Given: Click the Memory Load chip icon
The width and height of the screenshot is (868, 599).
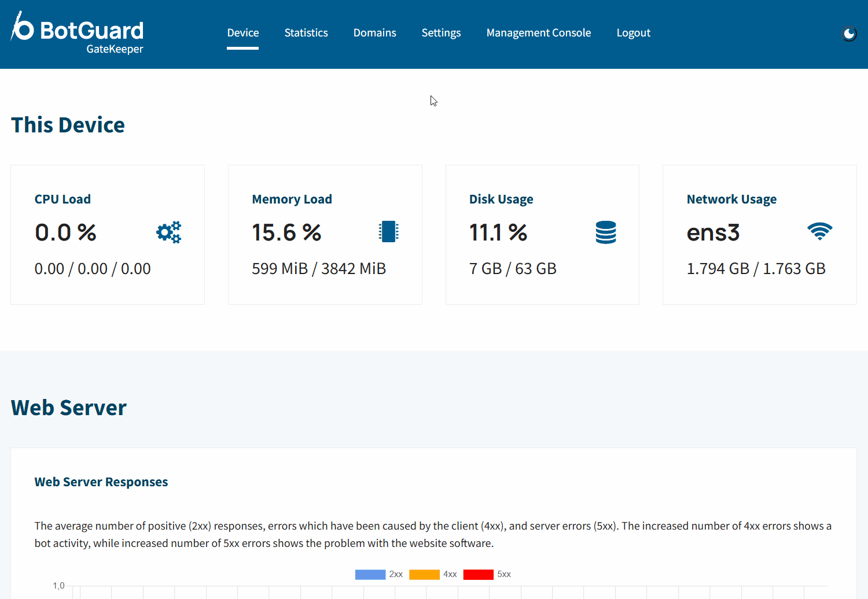Looking at the screenshot, I should click(388, 232).
